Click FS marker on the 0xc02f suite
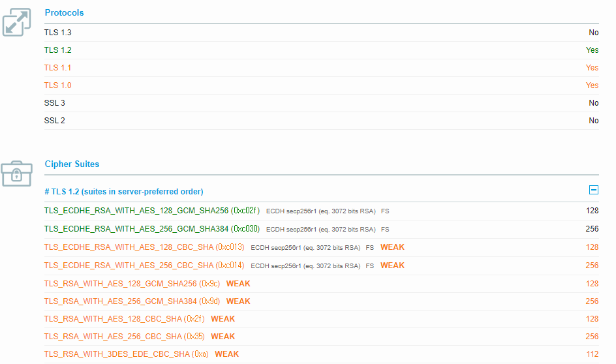Screen dimensions: 616x364 click(x=385, y=211)
